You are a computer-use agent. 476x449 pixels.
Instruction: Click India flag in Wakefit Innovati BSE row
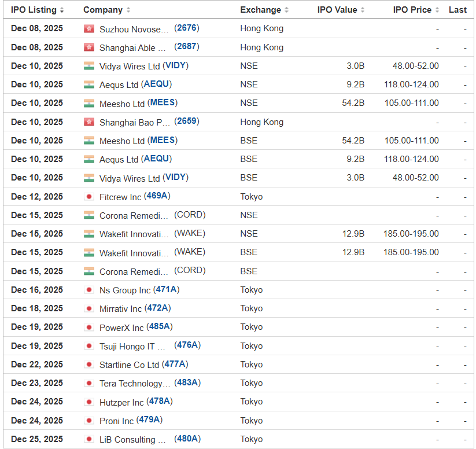(x=89, y=253)
